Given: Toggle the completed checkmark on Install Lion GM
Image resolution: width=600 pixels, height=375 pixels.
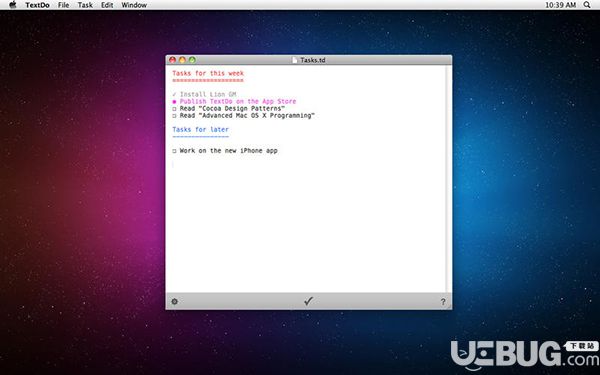Looking at the screenshot, I should (x=174, y=94).
